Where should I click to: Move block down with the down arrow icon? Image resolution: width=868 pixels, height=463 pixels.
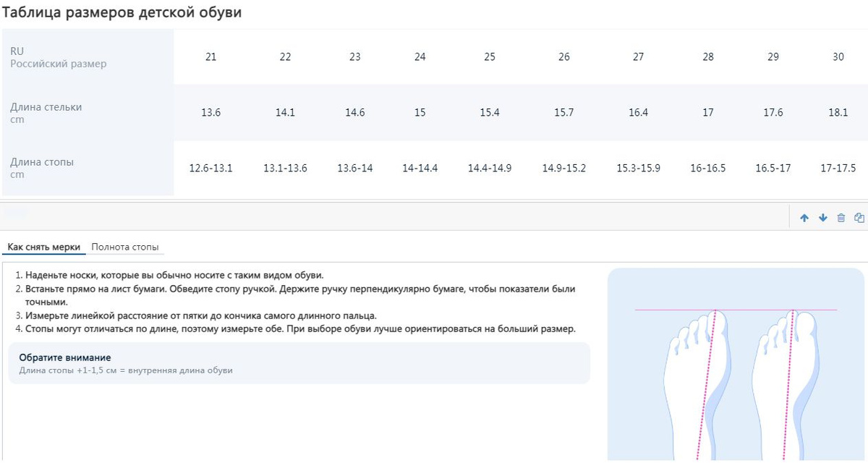point(822,218)
